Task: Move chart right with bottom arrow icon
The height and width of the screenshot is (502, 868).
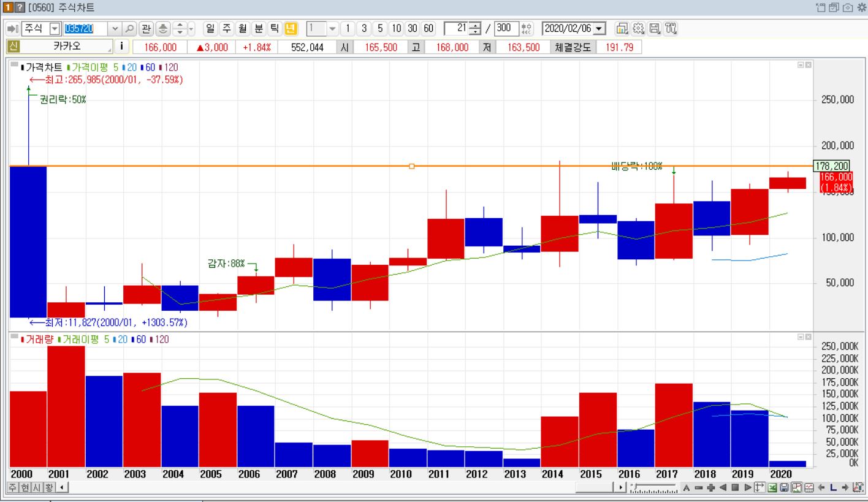Action: tap(845, 488)
